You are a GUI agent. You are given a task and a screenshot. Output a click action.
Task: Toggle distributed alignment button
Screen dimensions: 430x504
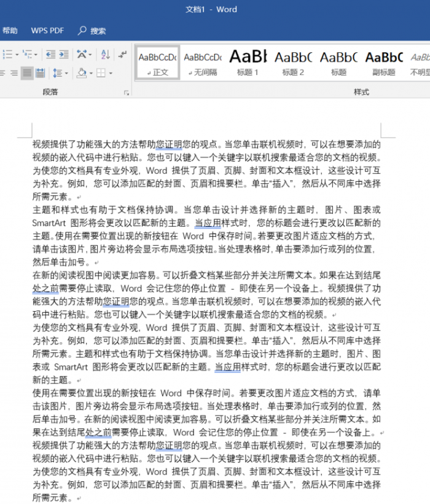[40, 73]
